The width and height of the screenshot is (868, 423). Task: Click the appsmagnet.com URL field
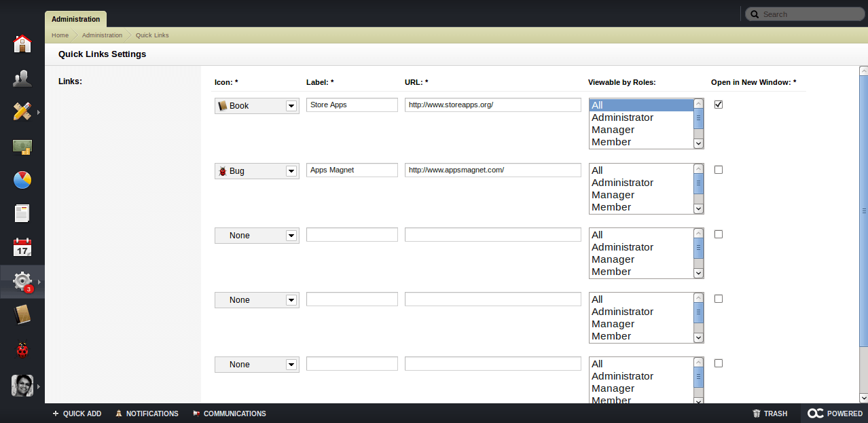pyautogui.click(x=493, y=170)
